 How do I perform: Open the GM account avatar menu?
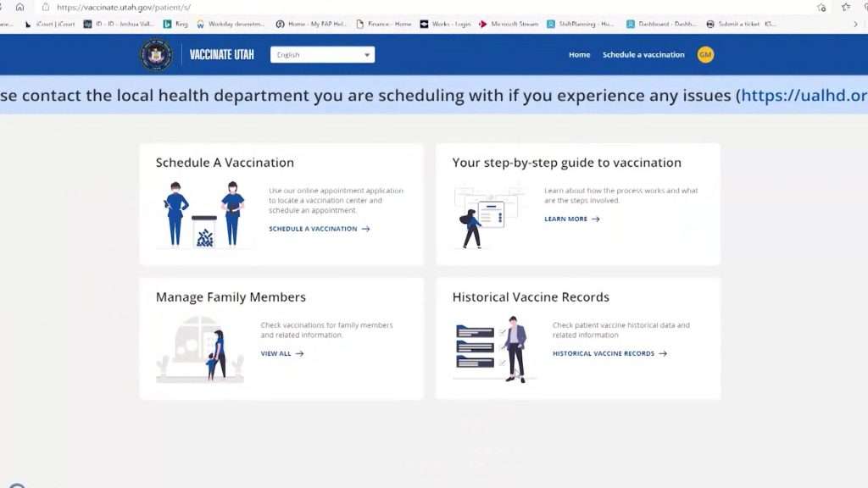pyautogui.click(x=705, y=53)
